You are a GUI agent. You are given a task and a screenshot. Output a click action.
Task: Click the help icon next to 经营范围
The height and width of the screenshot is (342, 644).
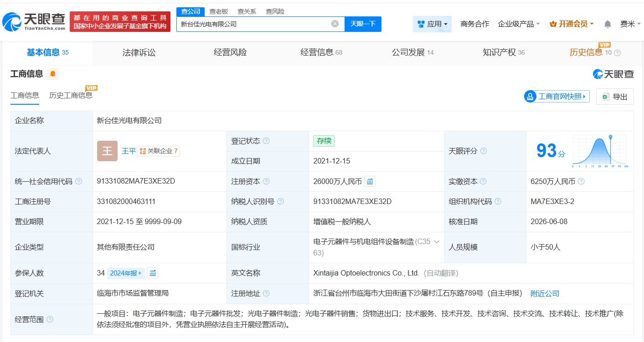(50, 319)
